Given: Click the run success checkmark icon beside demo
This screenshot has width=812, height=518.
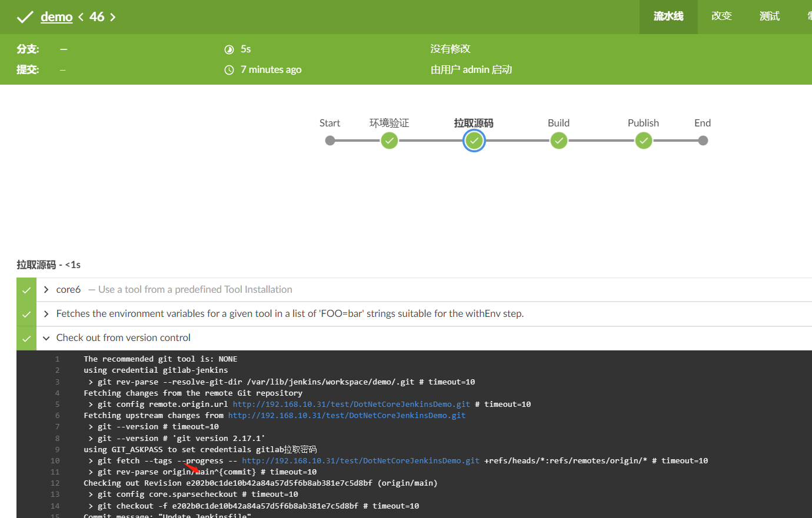Looking at the screenshot, I should click(x=25, y=17).
